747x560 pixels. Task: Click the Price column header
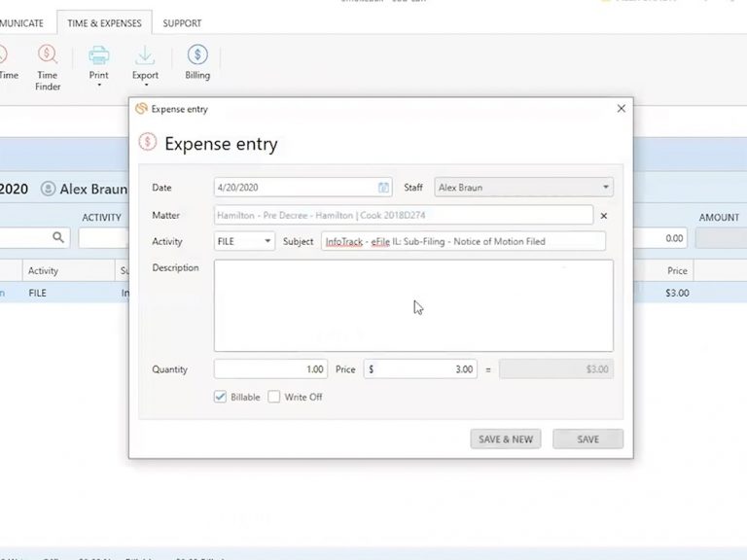coord(677,270)
